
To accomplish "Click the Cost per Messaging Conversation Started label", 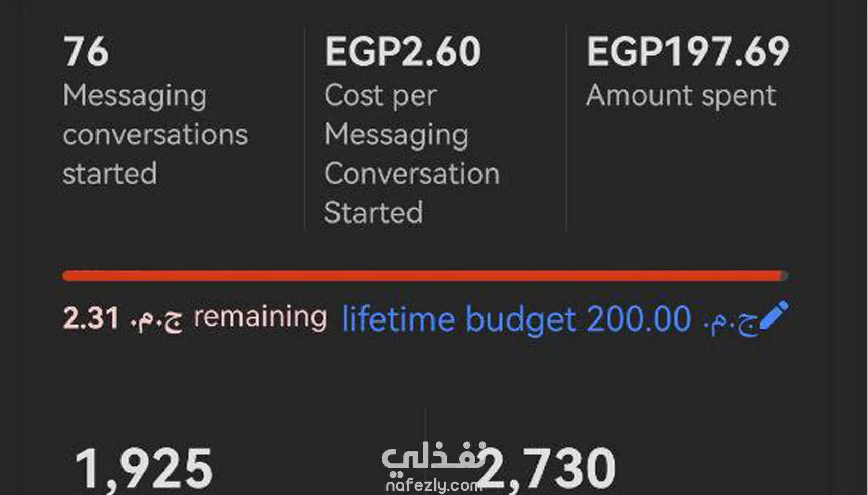I will click(x=412, y=154).
